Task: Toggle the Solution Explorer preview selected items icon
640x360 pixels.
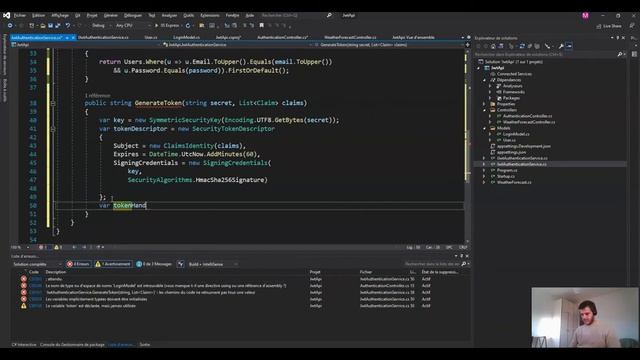Action: pos(569,46)
